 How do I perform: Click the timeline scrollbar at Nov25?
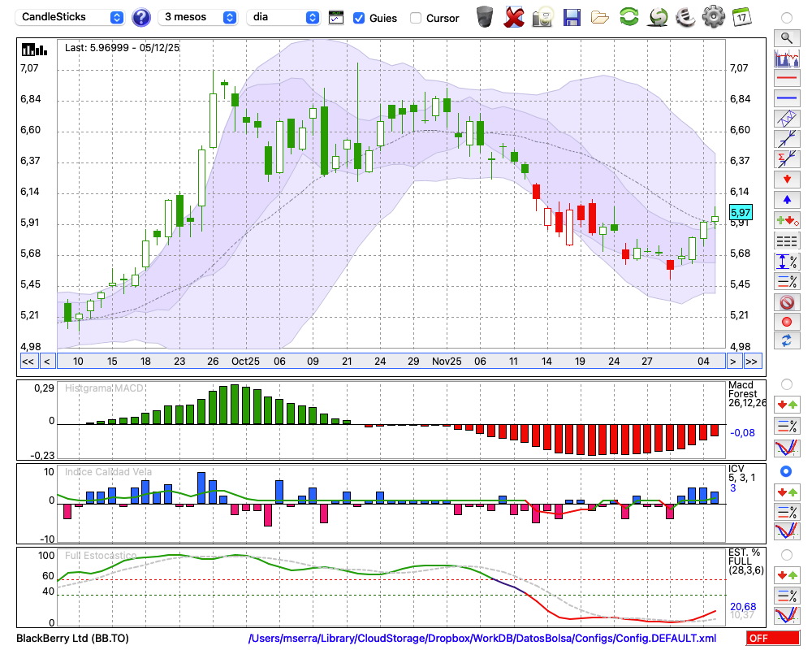click(x=446, y=362)
